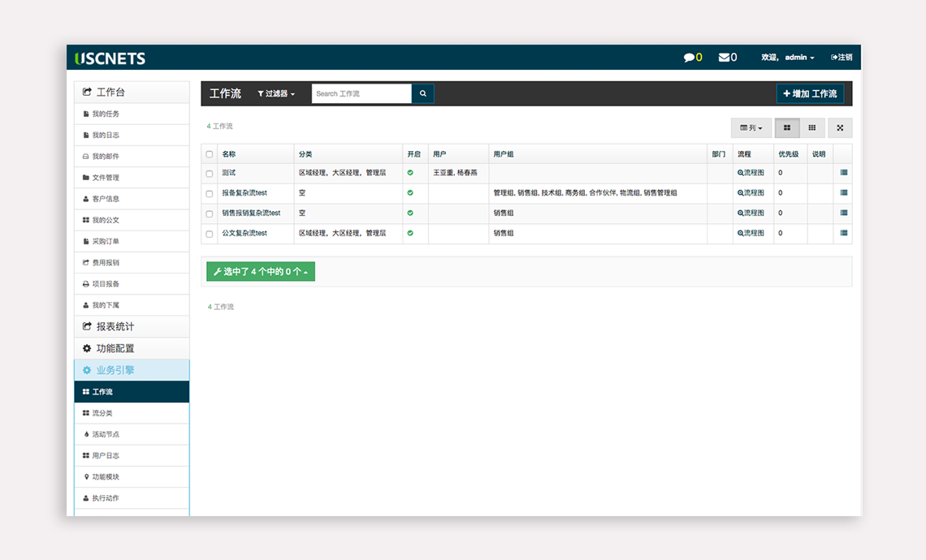Click the search magnifier button
The height and width of the screenshot is (560, 926).
pyautogui.click(x=422, y=93)
